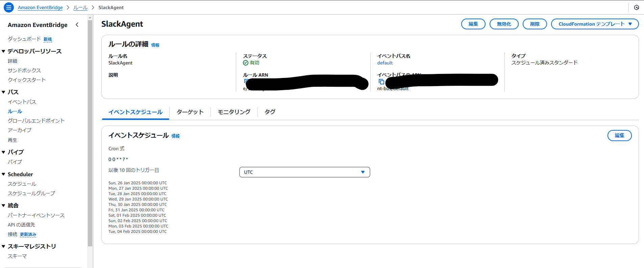This screenshot has width=644, height=268.
Task: Collapse the 統合 navigation section
Action: point(3,206)
